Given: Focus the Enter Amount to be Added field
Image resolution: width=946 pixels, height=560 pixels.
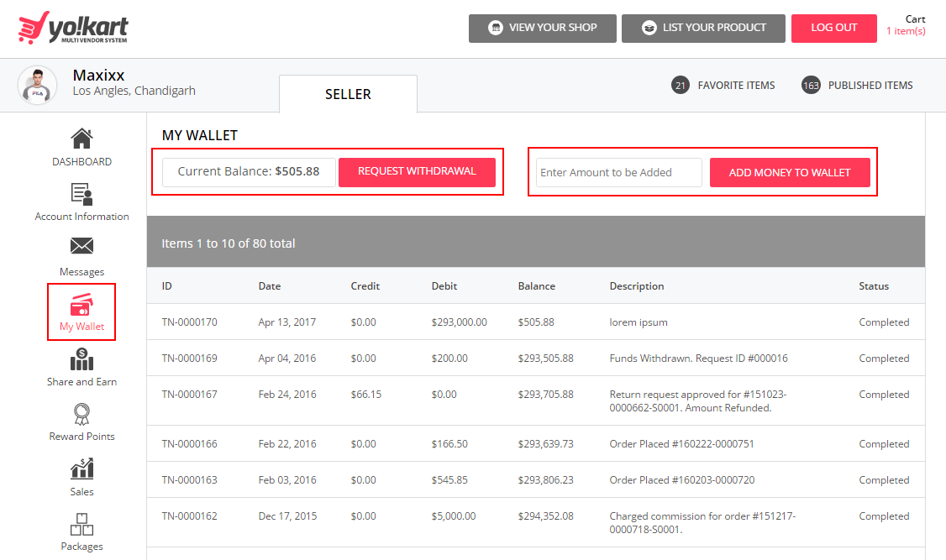Looking at the screenshot, I should pos(619,172).
